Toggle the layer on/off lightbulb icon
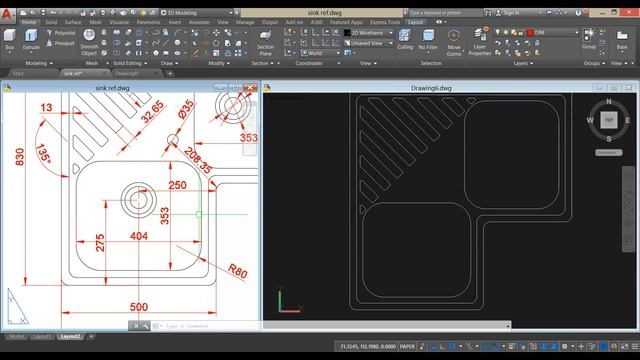640x360 pixels. [498, 32]
